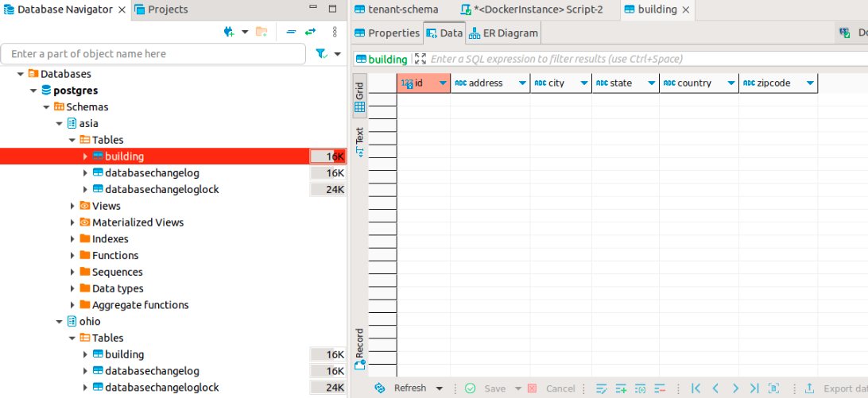
Task: Click the New Connection plug icon
Action: pos(229,32)
